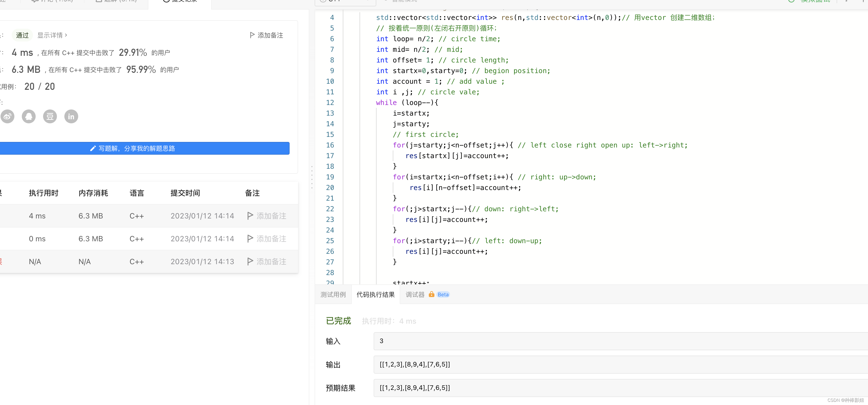Share result via QQ icon
868x405 pixels.
29,116
